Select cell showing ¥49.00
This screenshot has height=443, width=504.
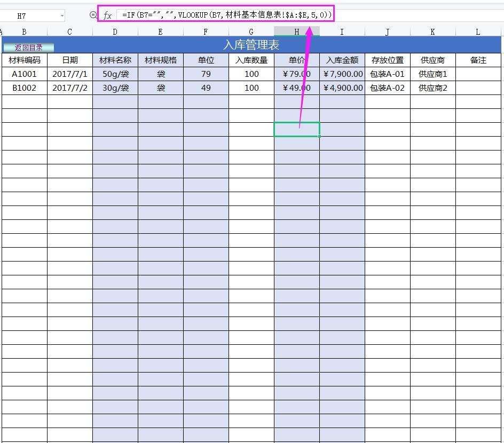coord(296,88)
